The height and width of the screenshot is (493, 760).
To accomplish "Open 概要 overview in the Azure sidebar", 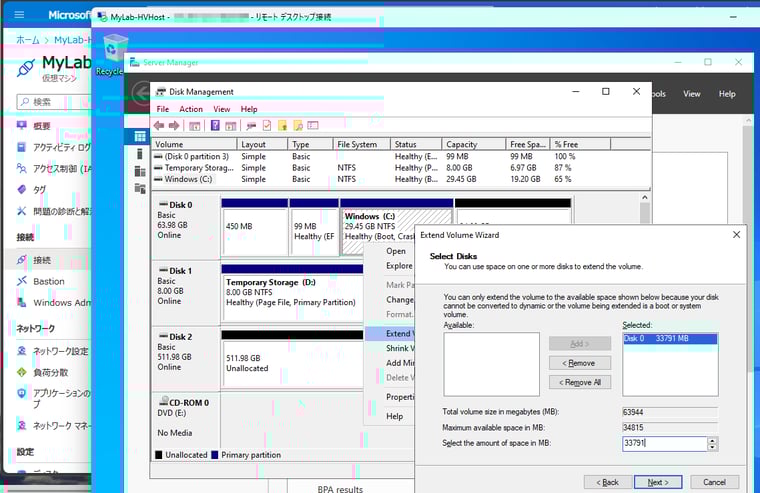I will tap(42, 126).
